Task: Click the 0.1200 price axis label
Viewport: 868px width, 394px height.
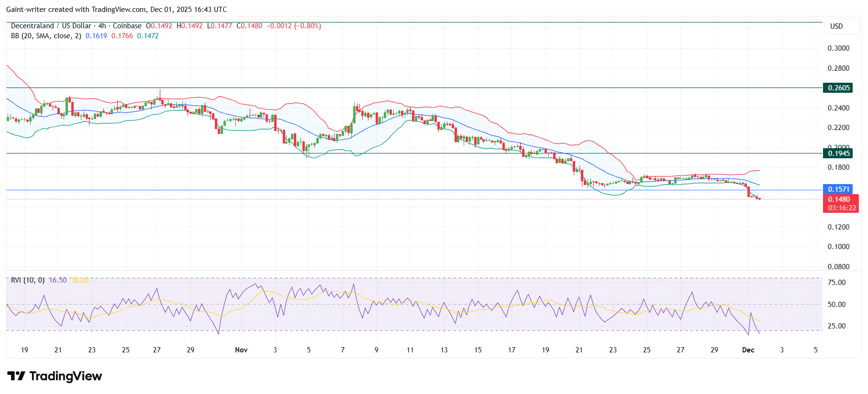Action: point(838,227)
